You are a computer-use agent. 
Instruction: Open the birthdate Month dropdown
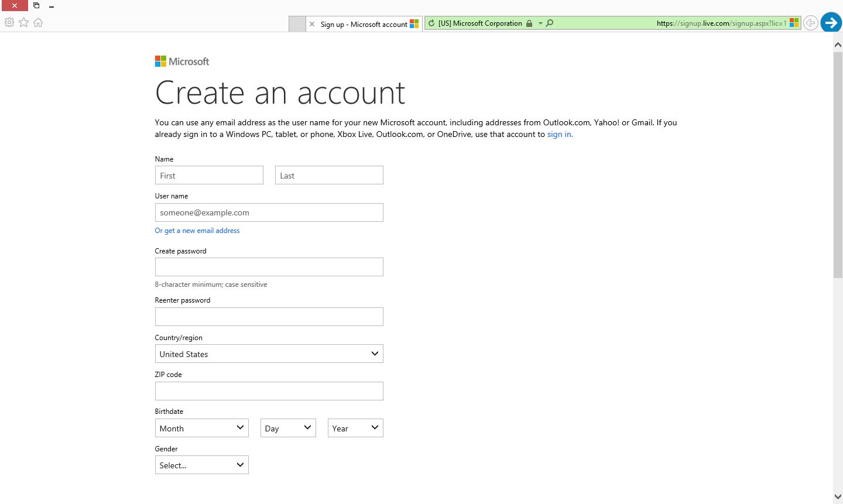click(x=202, y=428)
